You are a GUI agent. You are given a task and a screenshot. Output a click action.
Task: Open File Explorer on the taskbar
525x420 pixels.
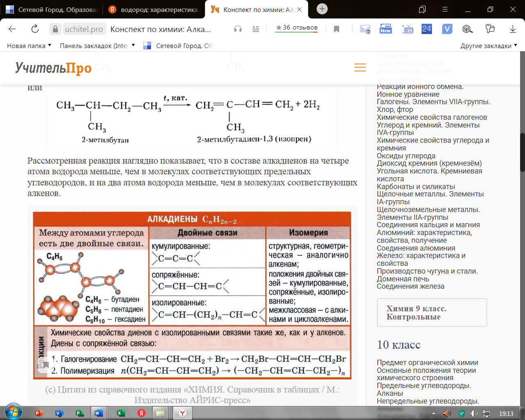(160, 413)
